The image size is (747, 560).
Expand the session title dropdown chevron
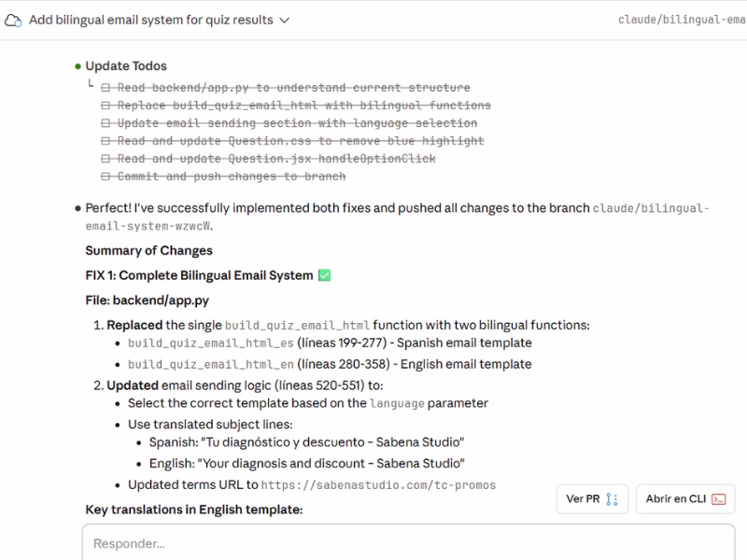pos(285,20)
